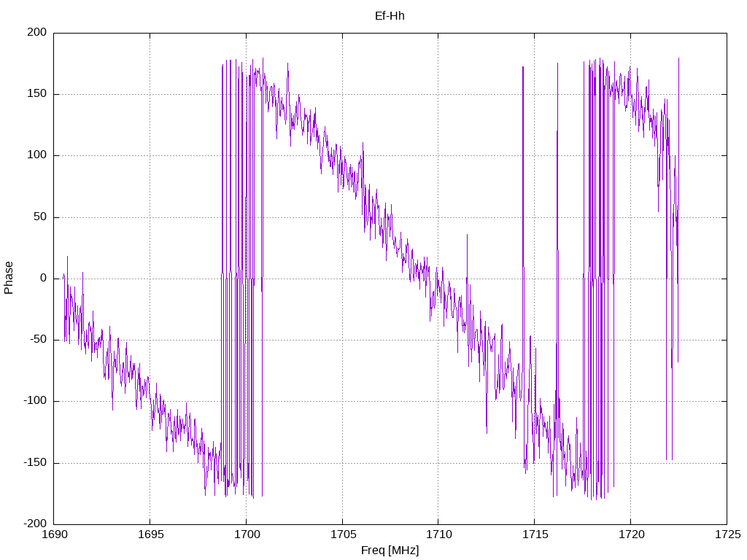Click y-axis tick label 150
Viewport: 747px width, 560px height.
37,94
